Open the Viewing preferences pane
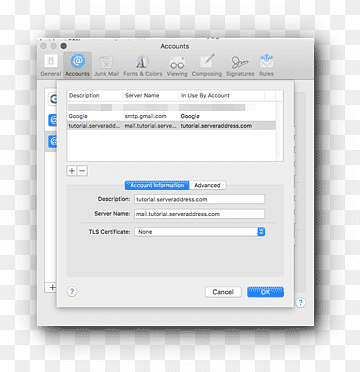The width and height of the screenshot is (360, 372). [177, 66]
